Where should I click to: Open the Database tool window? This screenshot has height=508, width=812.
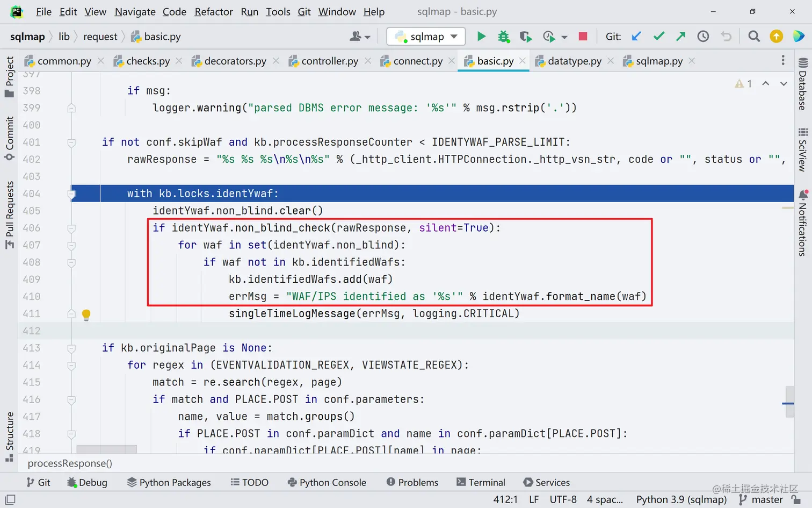pos(803,84)
